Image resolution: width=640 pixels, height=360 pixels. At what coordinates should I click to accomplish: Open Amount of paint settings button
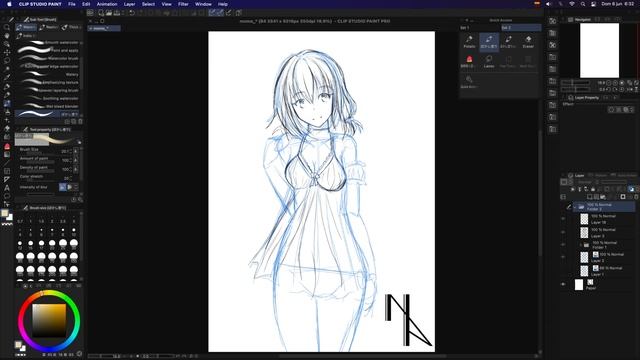[76, 160]
